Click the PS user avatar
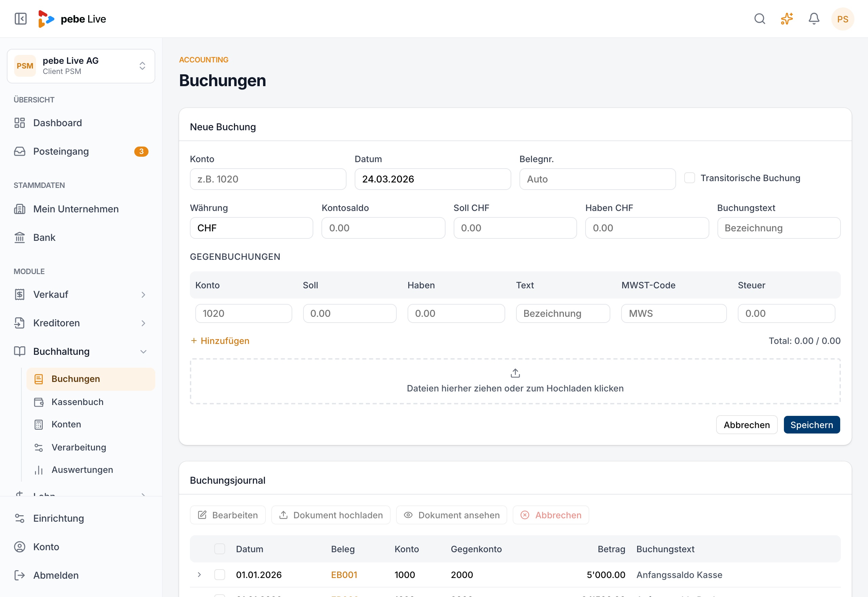 pos(843,19)
